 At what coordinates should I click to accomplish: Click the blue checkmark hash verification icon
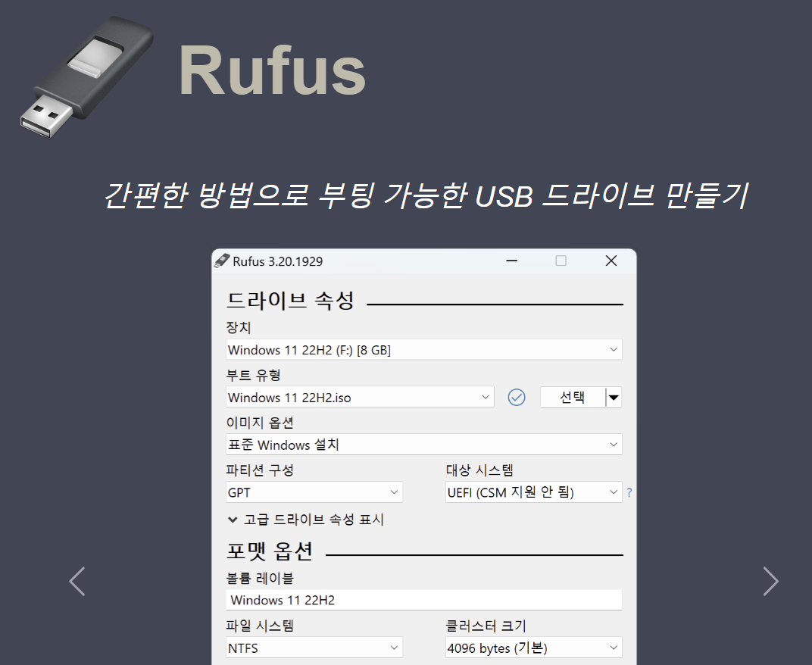pyautogui.click(x=517, y=397)
